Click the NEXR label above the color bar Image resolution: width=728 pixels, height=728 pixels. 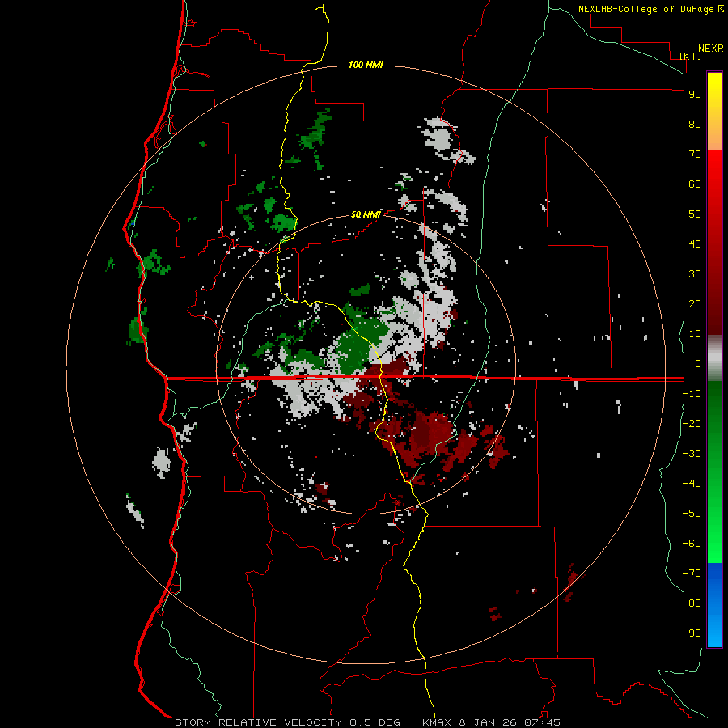(711, 49)
